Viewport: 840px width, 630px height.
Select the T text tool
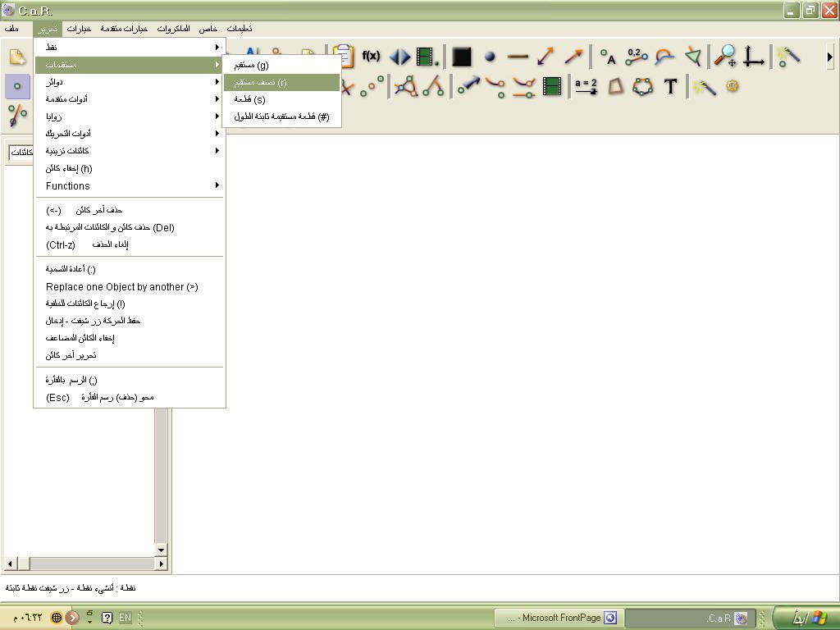[x=670, y=86]
